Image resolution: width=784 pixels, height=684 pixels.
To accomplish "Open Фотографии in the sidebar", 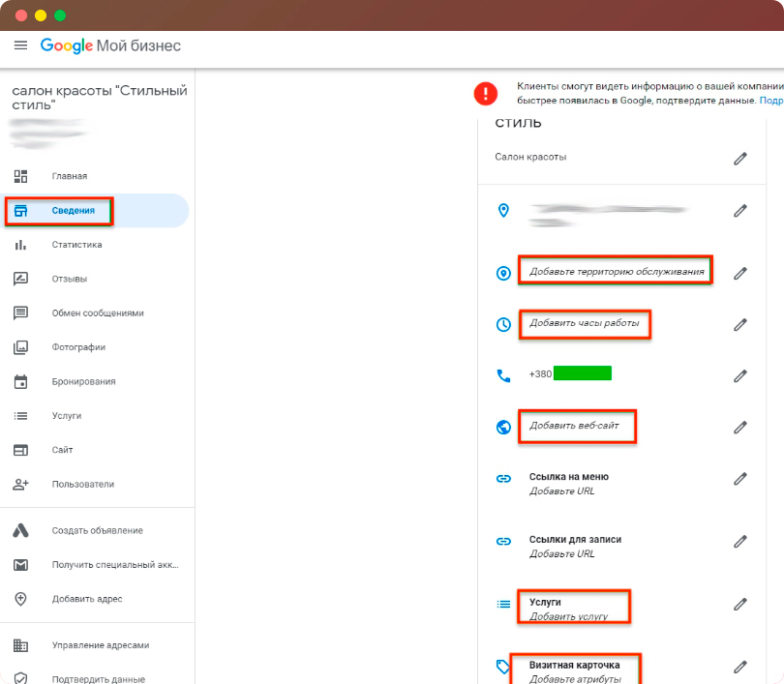I will 78,347.
